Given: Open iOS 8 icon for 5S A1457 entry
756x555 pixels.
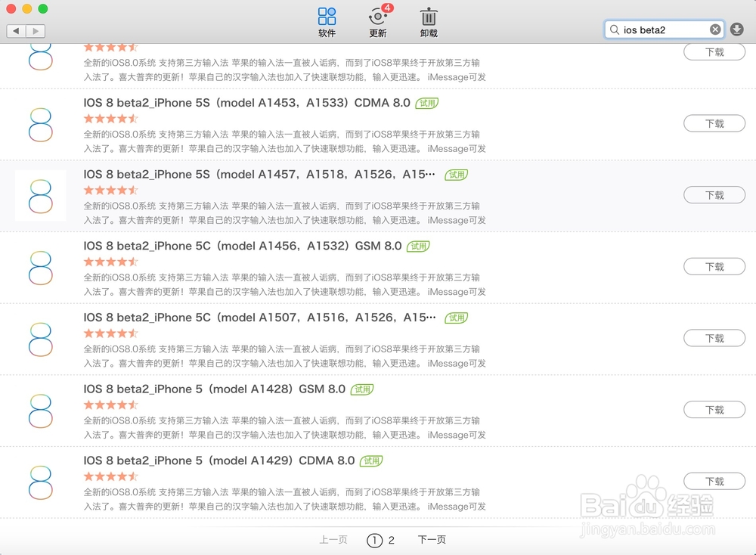Looking at the screenshot, I should tap(41, 196).
